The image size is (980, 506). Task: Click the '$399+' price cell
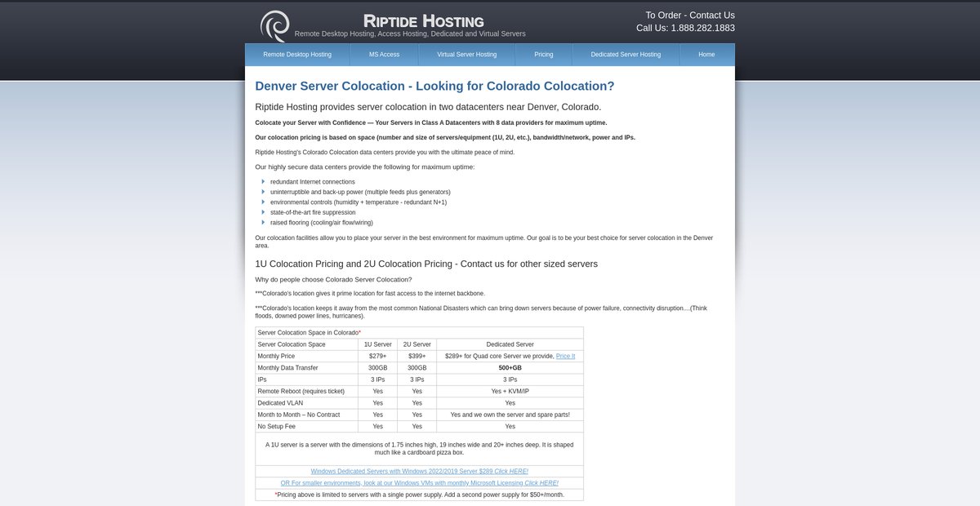click(417, 357)
